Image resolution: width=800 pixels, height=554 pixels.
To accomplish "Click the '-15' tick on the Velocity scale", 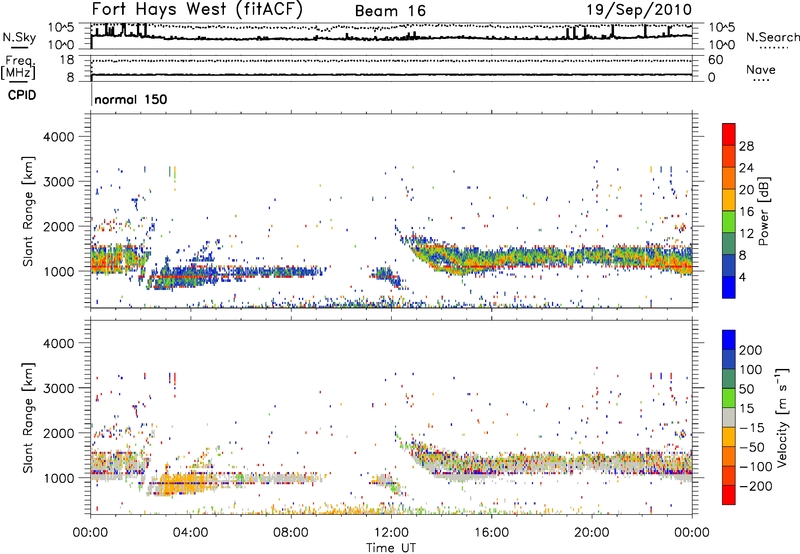I will pos(752,428).
